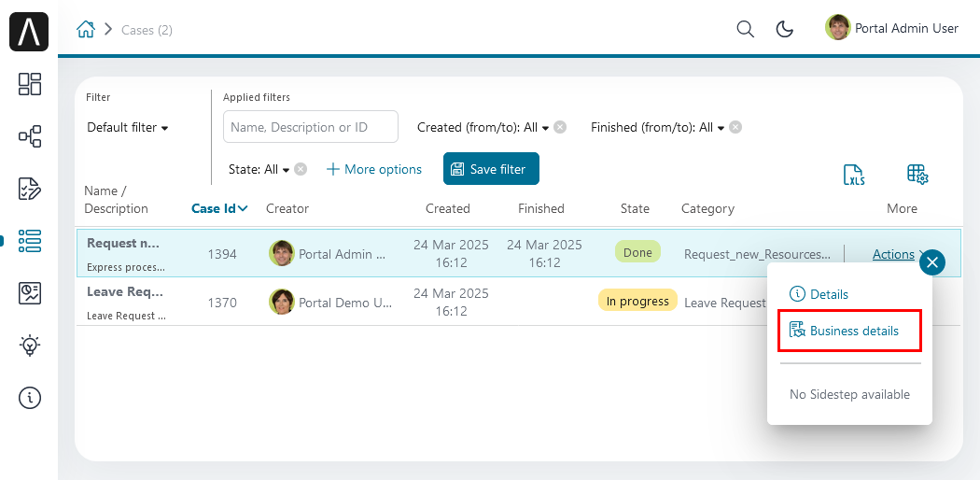
Task: Open the table column settings icon
Action: tap(917, 175)
